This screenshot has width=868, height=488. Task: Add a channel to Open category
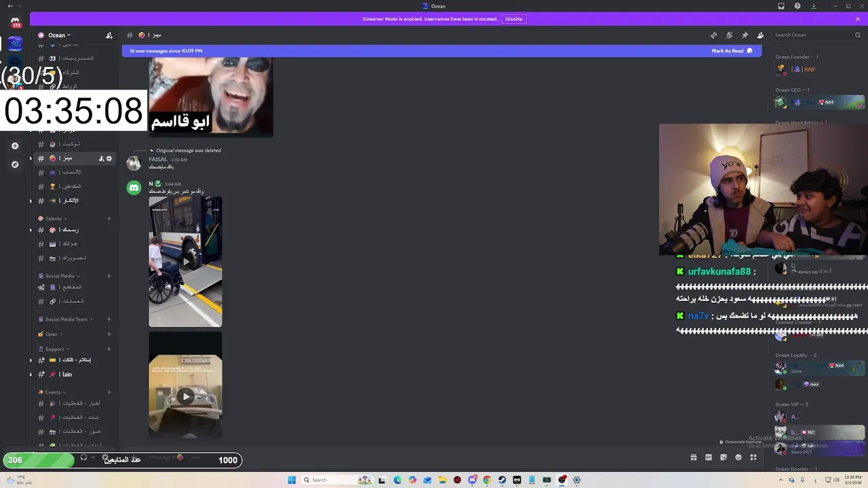108,334
